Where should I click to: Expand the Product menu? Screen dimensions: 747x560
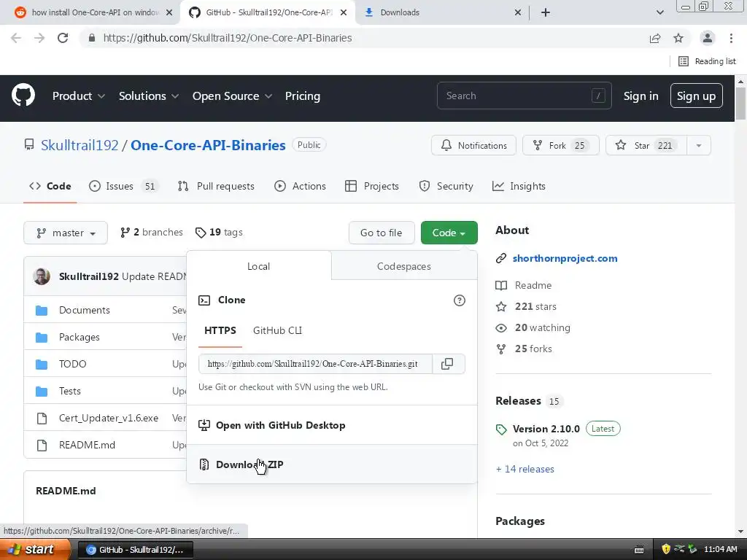click(79, 96)
